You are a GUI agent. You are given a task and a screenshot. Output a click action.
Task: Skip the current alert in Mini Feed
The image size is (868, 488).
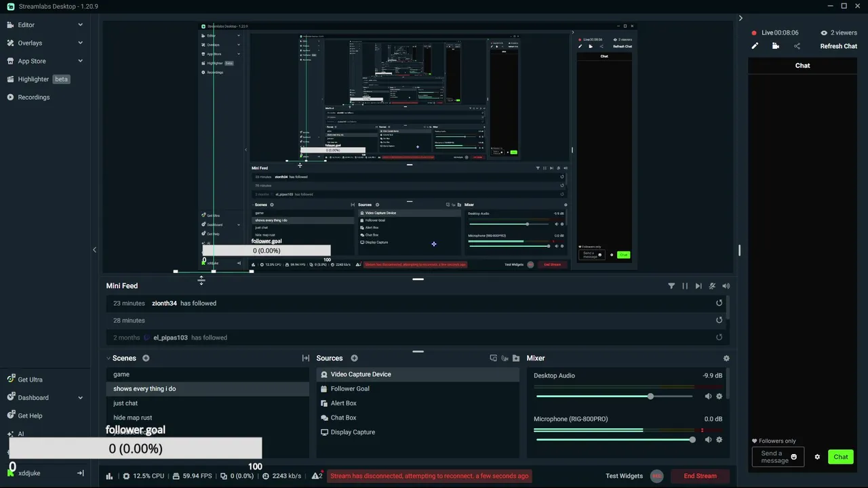pos(698,286)
